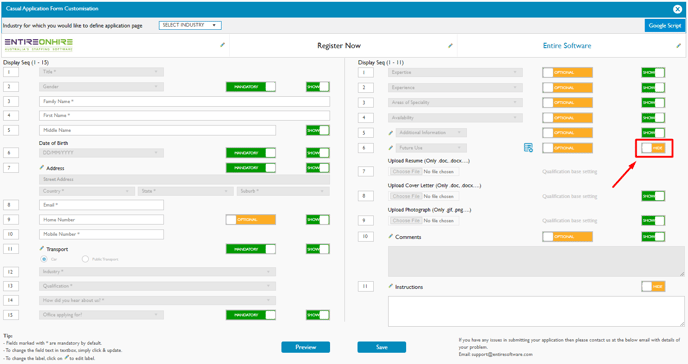Close the Casual Application Form Customisation dialog
This screenshot has width=688, height=364.
(x=677, y=9)
